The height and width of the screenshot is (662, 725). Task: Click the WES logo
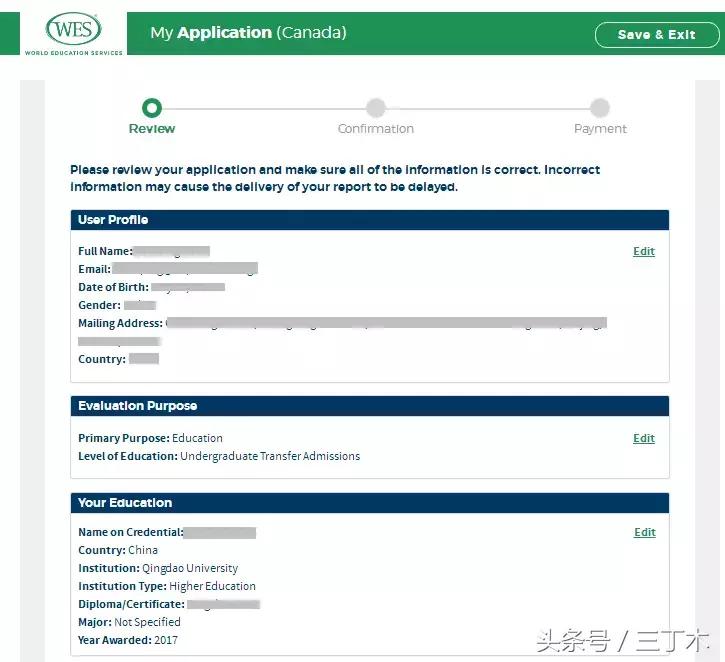coord(74,33)
